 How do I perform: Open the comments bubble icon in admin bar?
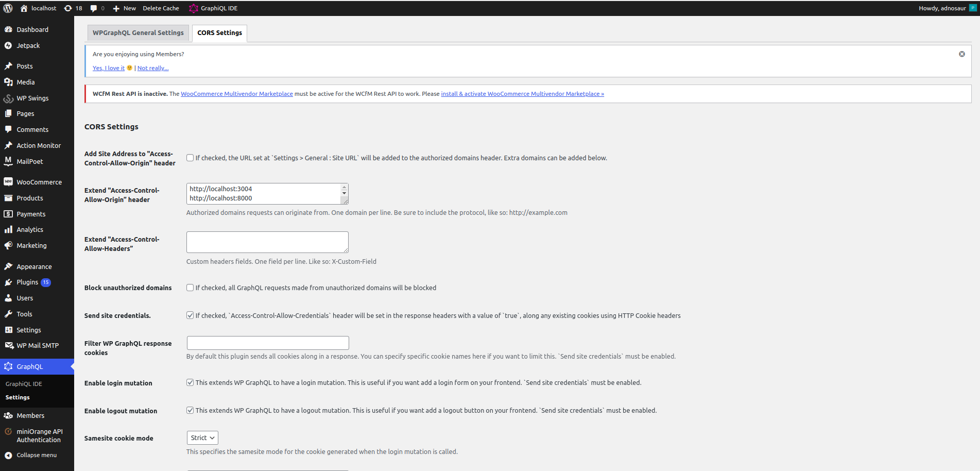94,8
